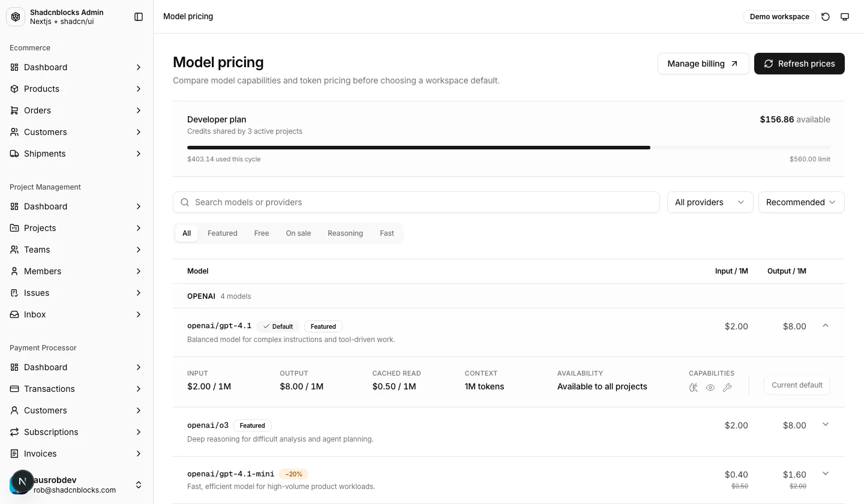
Task: Click the reasoning brain capability icon
Action: tap(694, 388)
